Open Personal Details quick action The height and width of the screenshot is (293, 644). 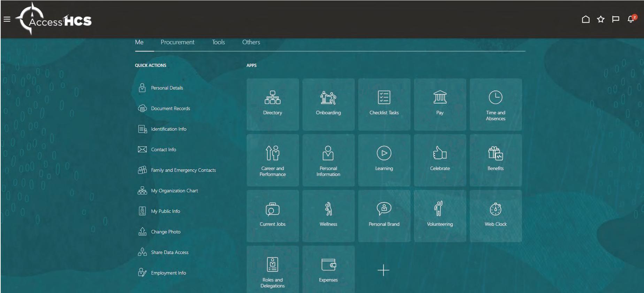[x=167, y=88]
